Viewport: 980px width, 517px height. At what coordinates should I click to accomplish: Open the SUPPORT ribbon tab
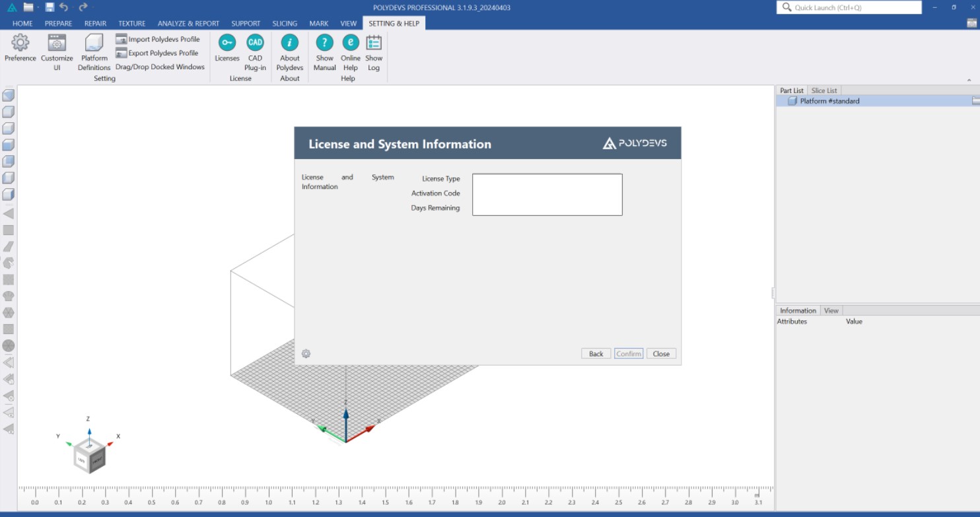(x=246, y=23)
